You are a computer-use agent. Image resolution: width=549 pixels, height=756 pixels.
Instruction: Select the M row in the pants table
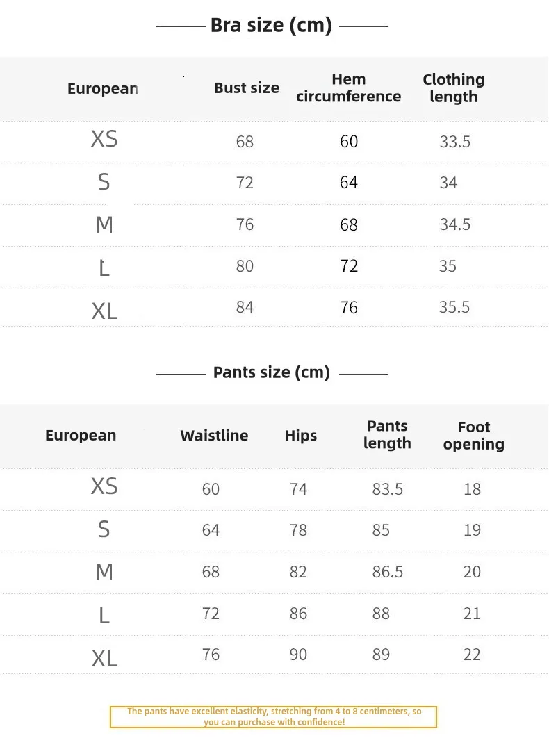(x=274, y=573)
